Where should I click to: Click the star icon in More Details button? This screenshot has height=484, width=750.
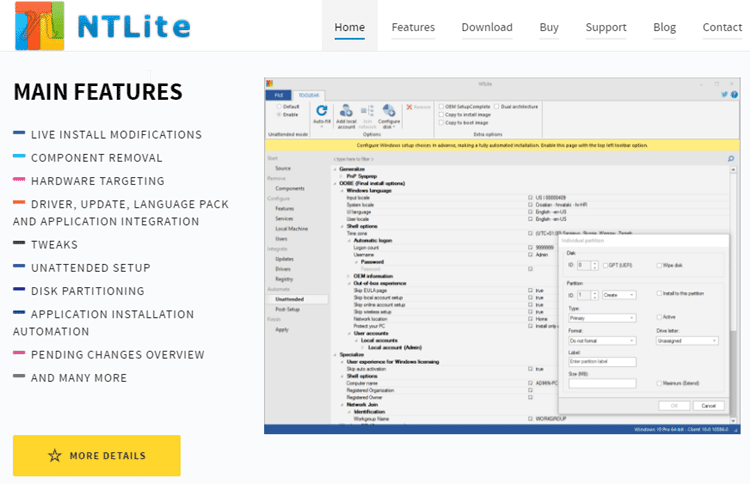(55, 456)
